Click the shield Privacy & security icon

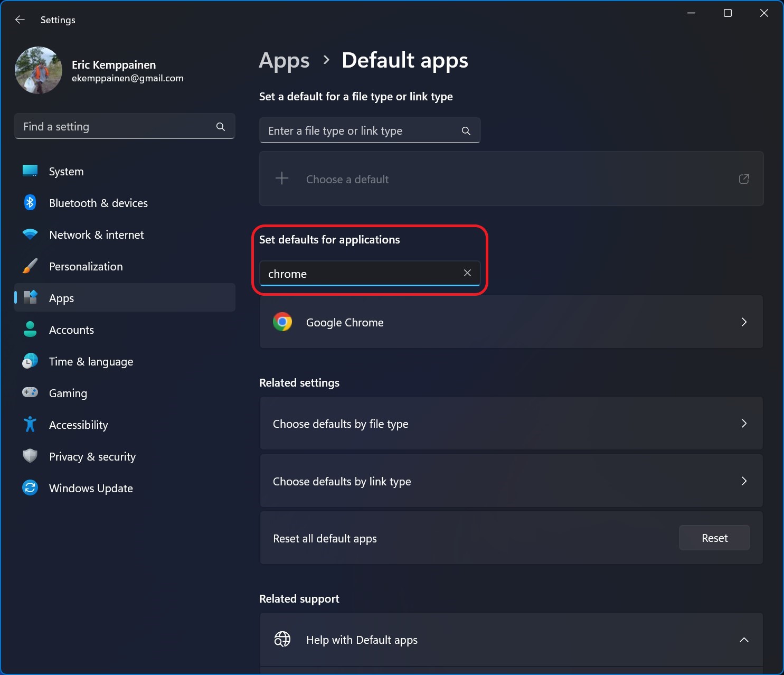[30, 456]
